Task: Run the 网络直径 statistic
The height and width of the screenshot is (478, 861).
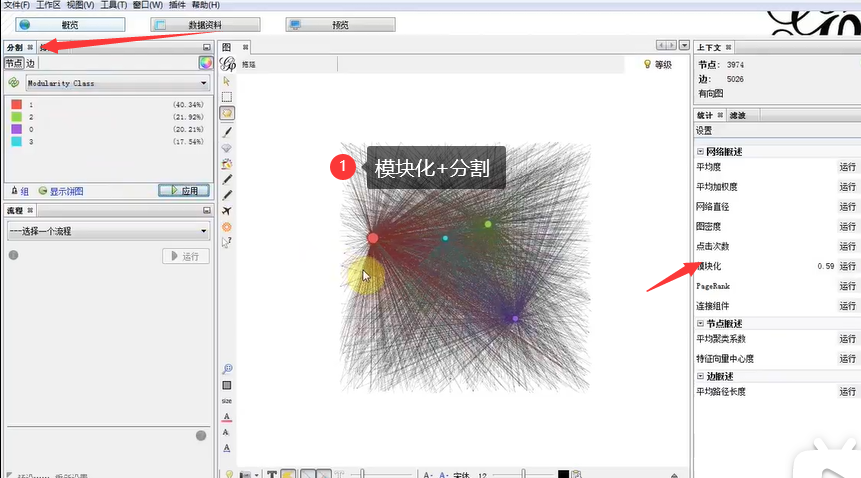Action: click(x=847, y=206)
